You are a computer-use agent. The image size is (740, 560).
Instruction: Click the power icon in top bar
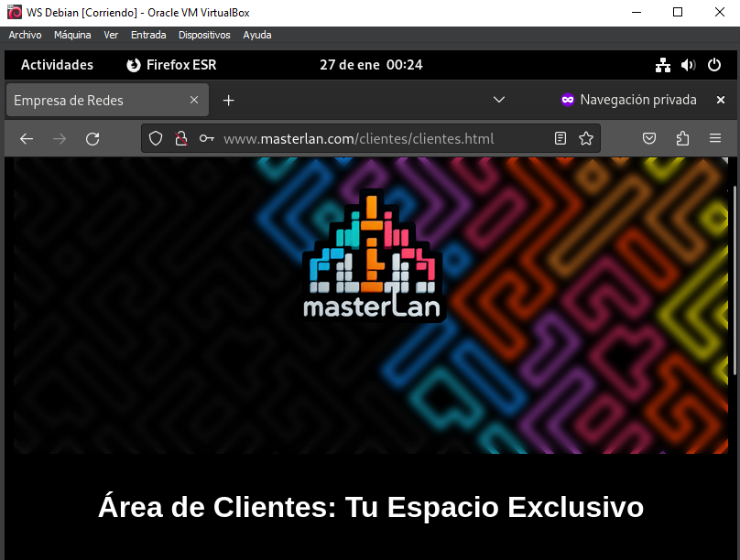[714, 65]
